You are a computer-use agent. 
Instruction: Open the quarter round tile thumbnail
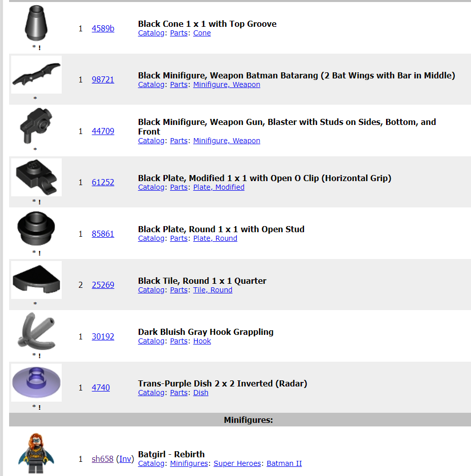click(x=36, y=280)
